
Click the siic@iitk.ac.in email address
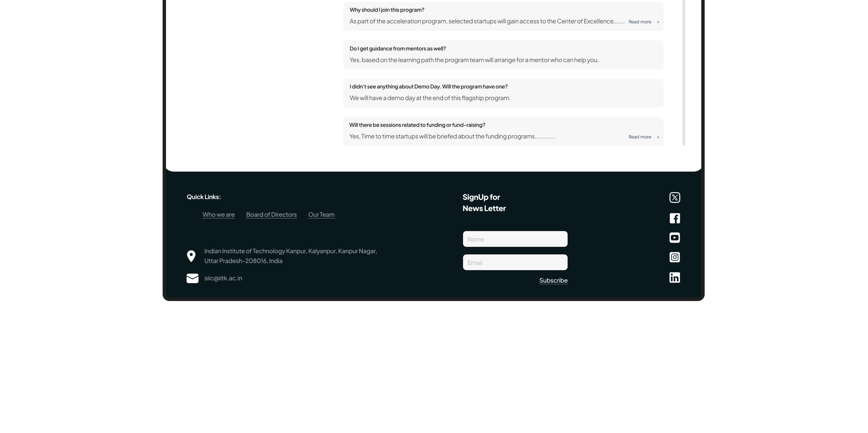223,278
